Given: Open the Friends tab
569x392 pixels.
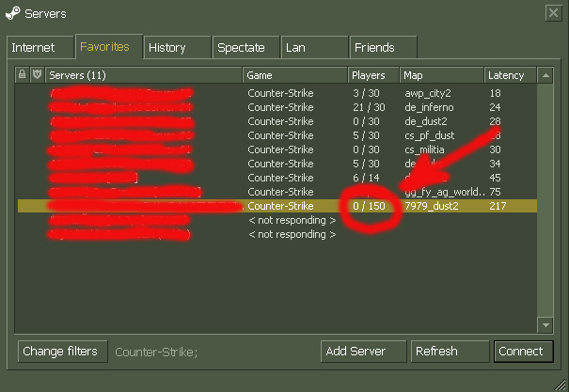Looking at the screenshot, I should 383,48.
